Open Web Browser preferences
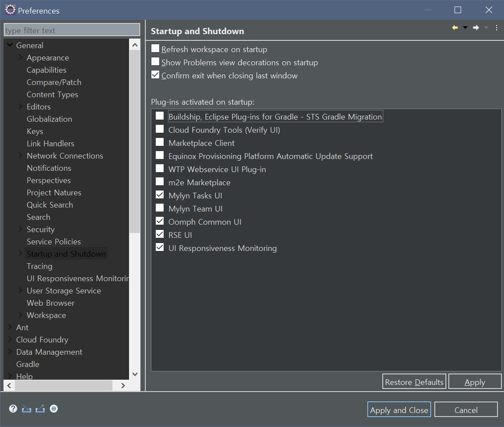The image size is (504, 427). pos(50,303)
